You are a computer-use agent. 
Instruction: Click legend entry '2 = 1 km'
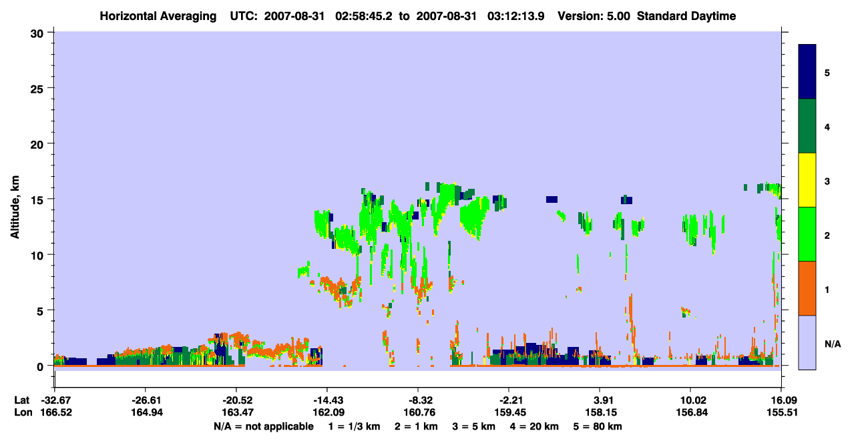coord(416,426)
